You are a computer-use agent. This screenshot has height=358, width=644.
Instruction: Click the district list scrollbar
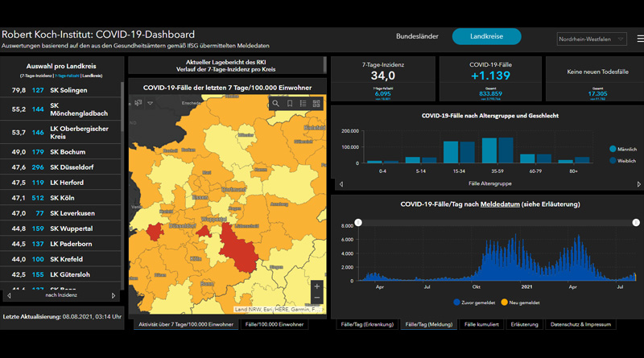click(122, 107)
